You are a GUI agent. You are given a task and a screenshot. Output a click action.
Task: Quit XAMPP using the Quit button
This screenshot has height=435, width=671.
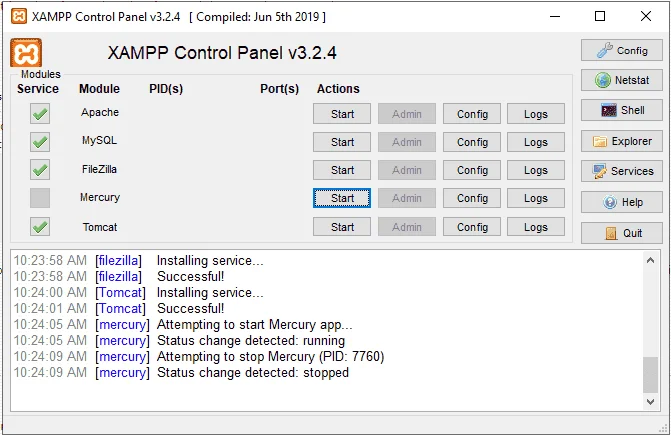click(621, 233)
